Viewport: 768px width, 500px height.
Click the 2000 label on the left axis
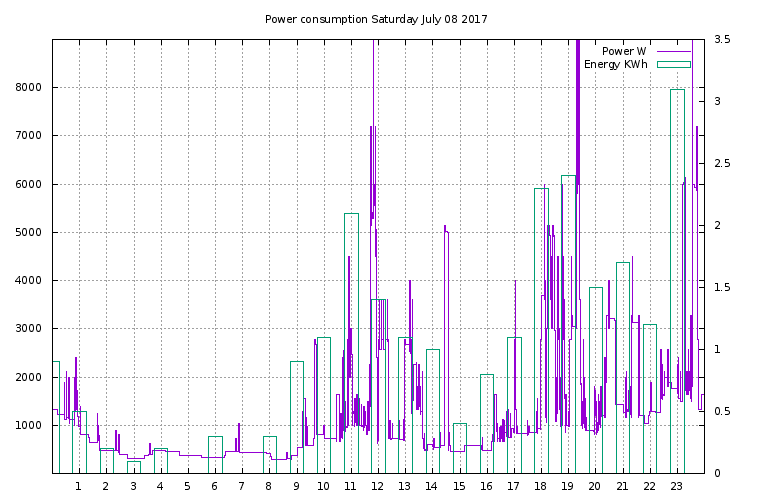point(28,378)
